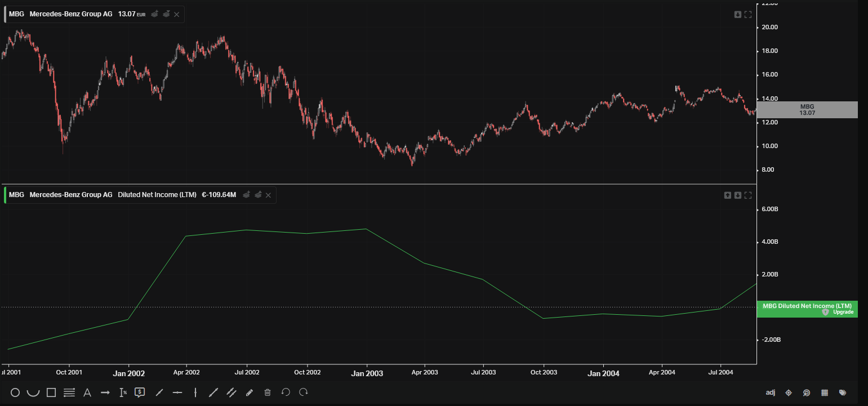The width and height of the screenshot is (868, 406).
Task: Move the net income pane down
Action: pyautogui.click(x=738, y=195)
